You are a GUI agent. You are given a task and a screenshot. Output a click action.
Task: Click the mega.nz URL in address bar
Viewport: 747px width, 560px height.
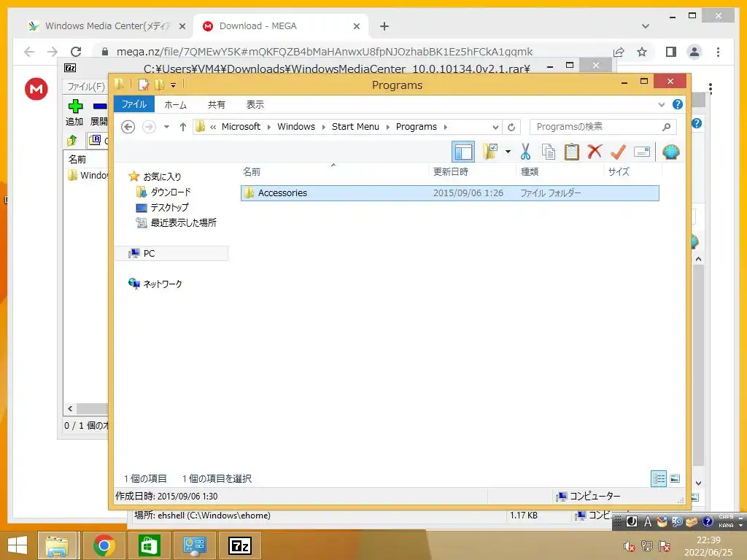[x=325, y=52]
